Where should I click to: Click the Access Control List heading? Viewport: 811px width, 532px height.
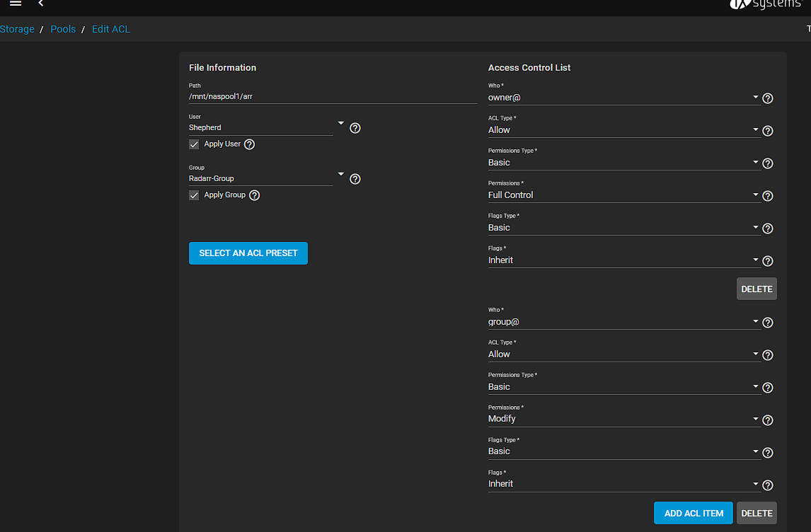pos(529,68)
